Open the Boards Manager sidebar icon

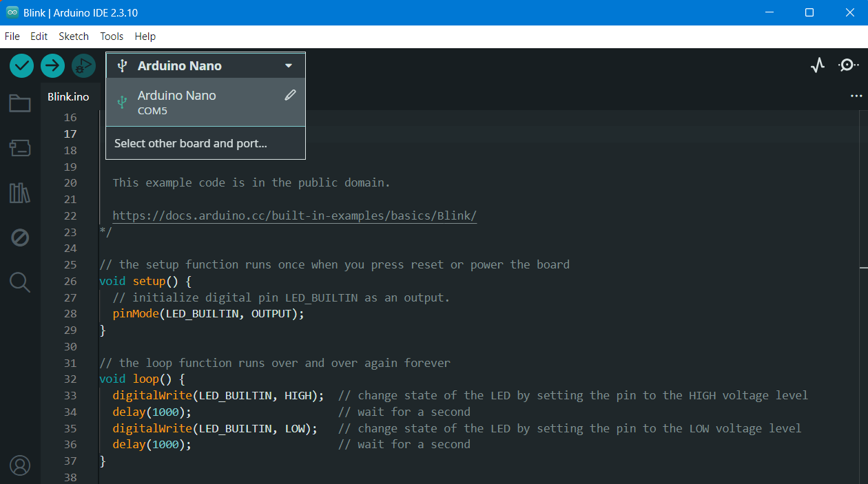pyautogui.click(x=20, y=147)
